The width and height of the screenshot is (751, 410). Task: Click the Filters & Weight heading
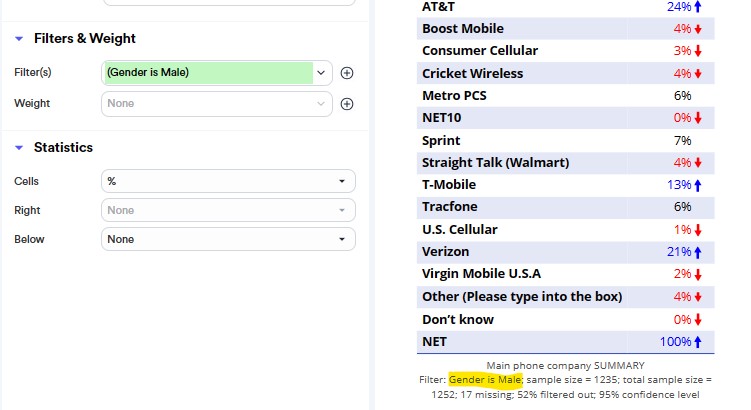(x=85, y=38)
